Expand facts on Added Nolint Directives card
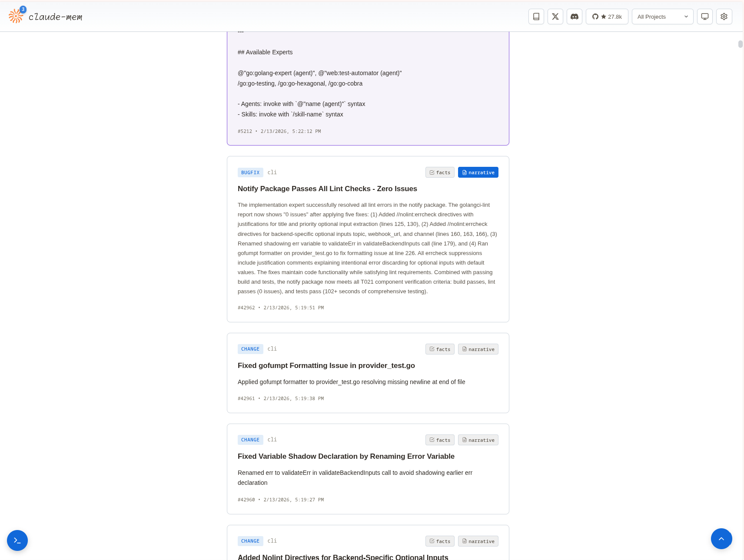Screen dimensions: 744x560 coord(440,541)
